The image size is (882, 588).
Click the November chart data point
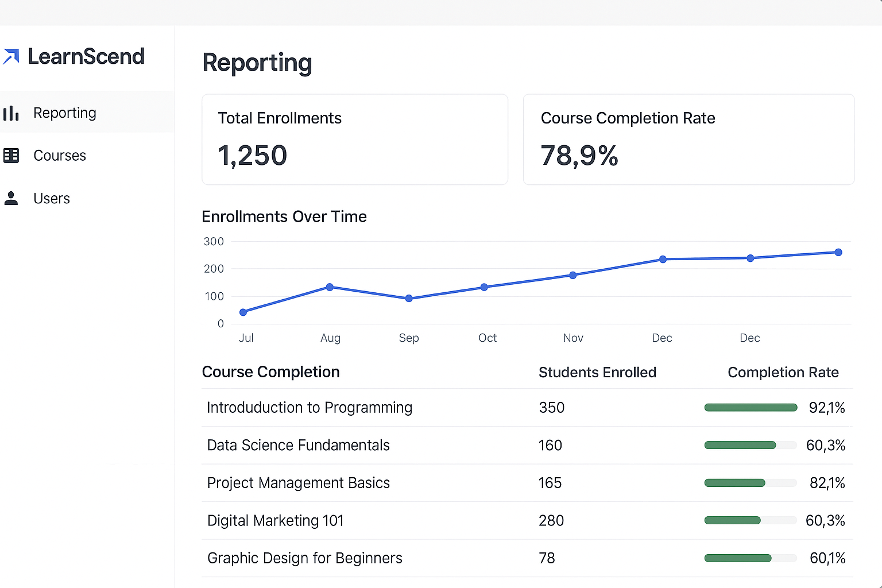[572, 275]
